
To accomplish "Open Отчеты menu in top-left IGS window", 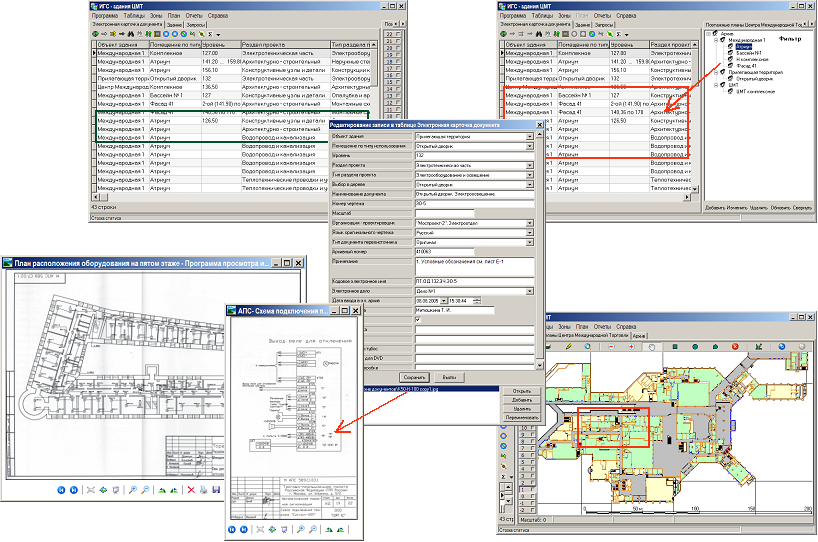I will (194, 16).
